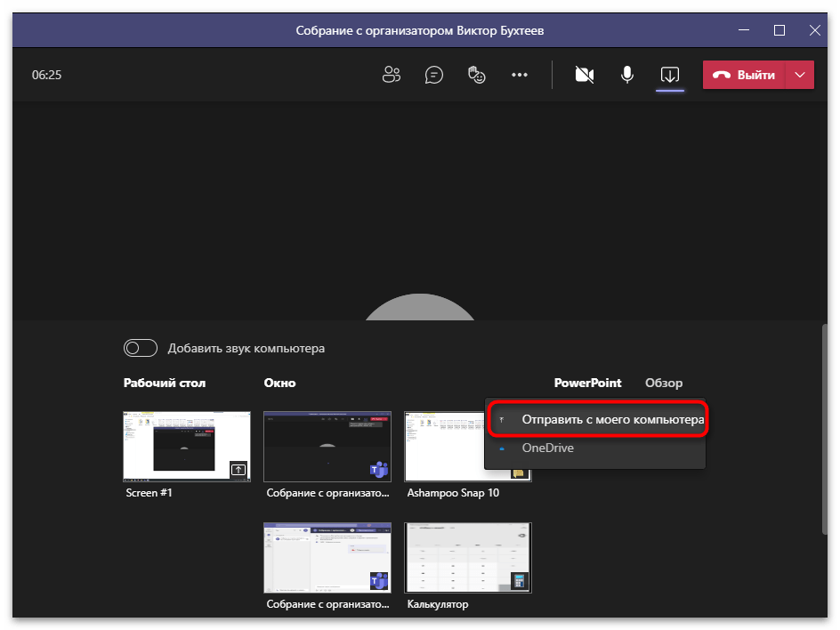Close the share content tray icon
Image resolution: width=840 pixels, height=630 pixels.
(670, 75)
